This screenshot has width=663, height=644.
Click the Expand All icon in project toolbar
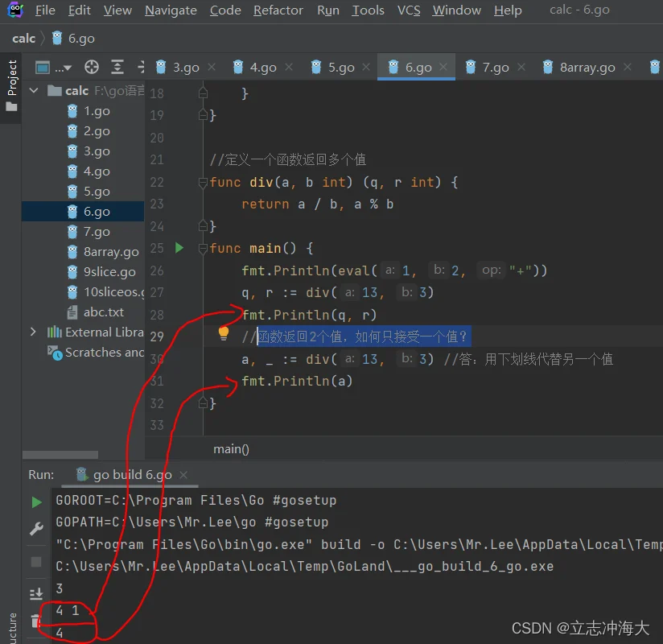117,68
